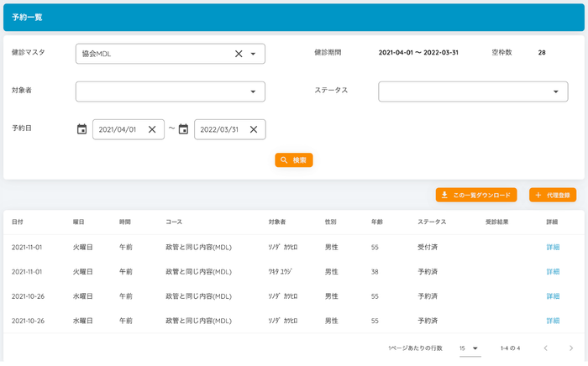Clear the 協会MDL selection with X icon

pos(239,54)
